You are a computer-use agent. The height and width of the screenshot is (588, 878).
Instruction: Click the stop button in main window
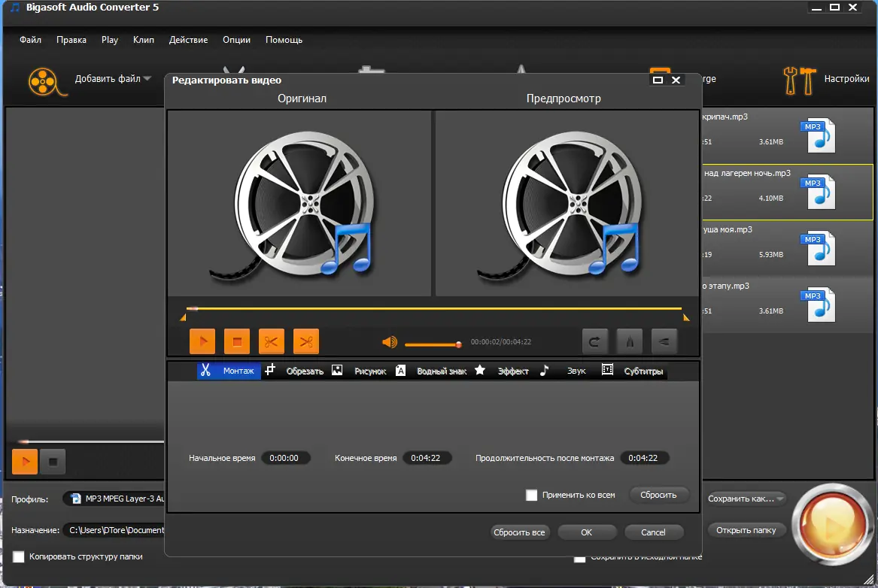tap(53, 462)
